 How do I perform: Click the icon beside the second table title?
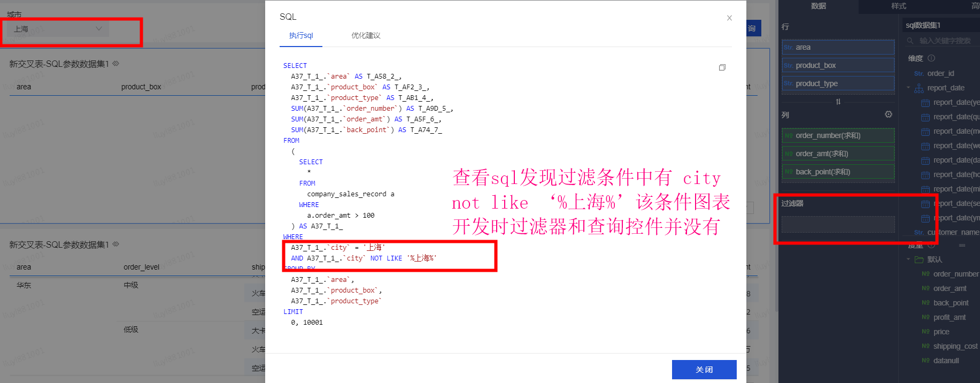[x=116, y=244]
